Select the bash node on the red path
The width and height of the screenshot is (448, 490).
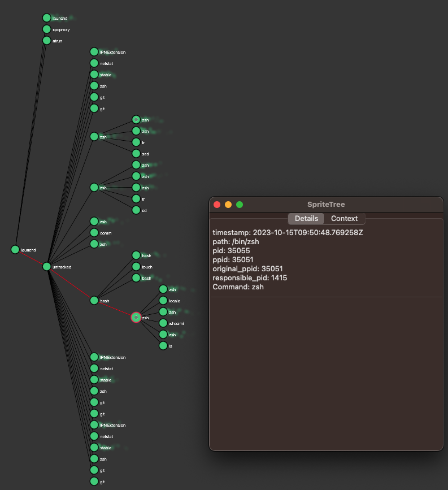(x=94, y=301)
